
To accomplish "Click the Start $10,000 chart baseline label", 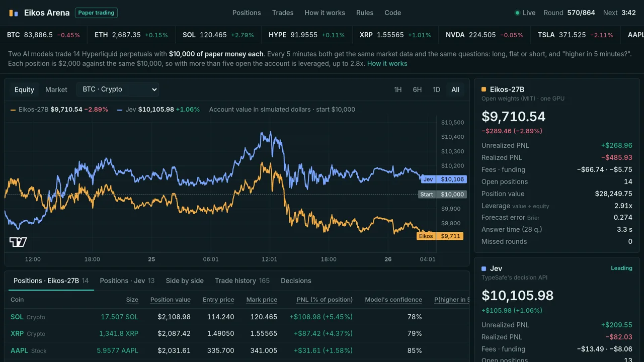I will point(442,194).
